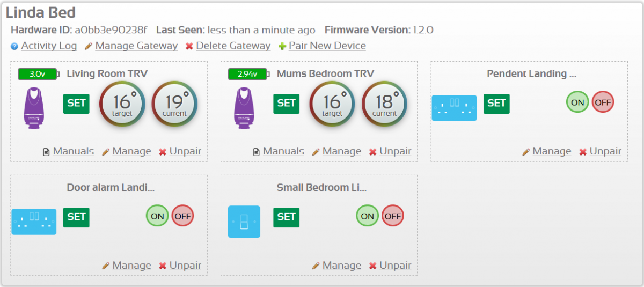The height and width of the screenshot is (287, 644).
Task: Click the purple Living Room TRV device icon
Action: [x=34, y=107]
